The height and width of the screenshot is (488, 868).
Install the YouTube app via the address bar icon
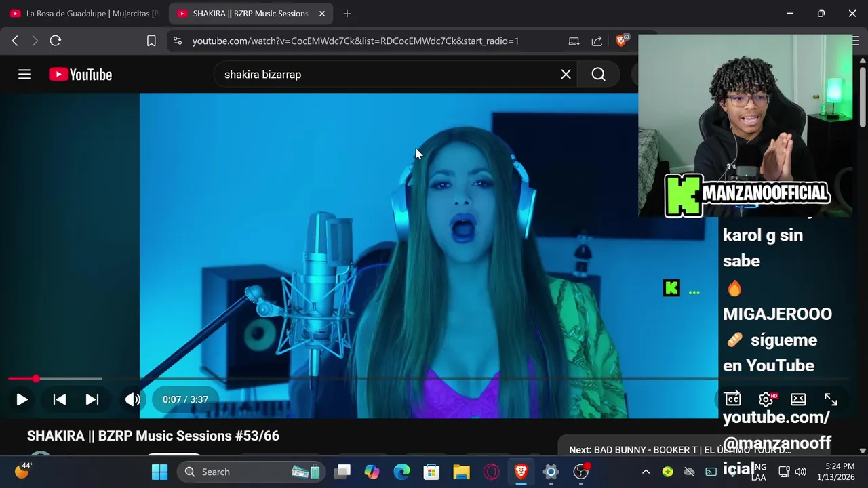[574, 41]
